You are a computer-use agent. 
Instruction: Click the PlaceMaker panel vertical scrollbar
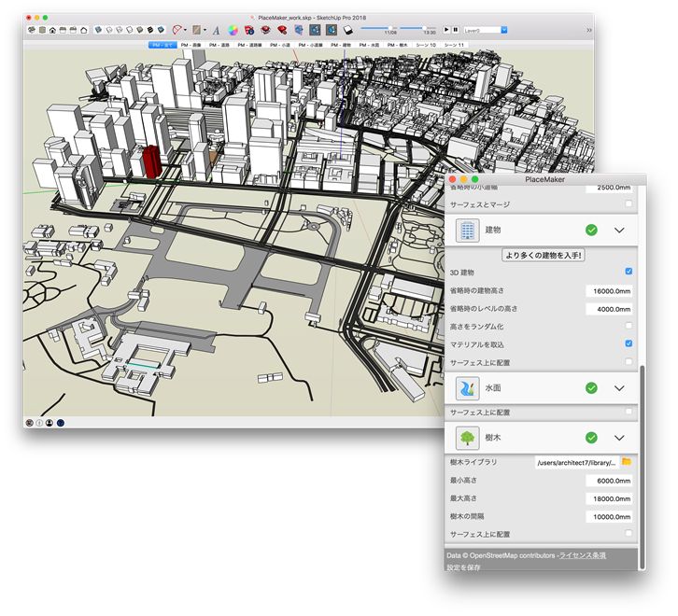(x=643, y=467)
